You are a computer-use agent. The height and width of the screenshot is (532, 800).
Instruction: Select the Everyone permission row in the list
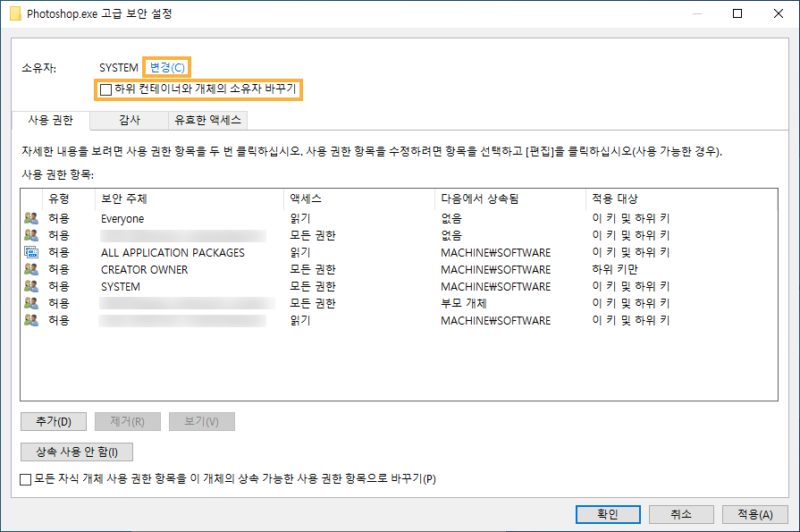coord(179,219)
